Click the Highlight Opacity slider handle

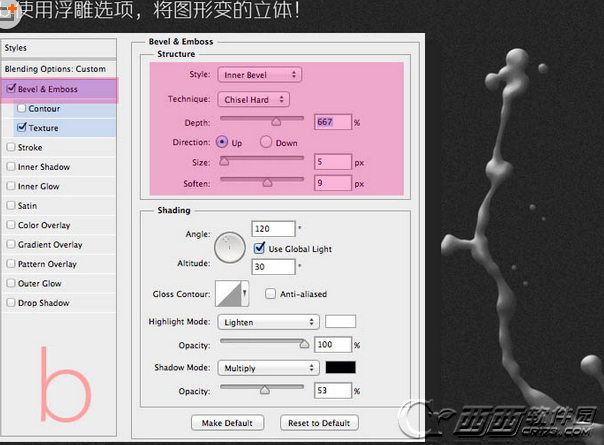[x=304, y=344]
